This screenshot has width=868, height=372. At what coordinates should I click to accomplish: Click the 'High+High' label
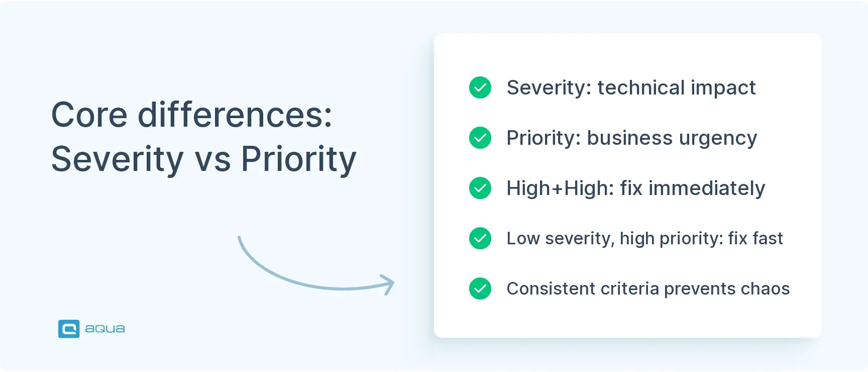560,188
